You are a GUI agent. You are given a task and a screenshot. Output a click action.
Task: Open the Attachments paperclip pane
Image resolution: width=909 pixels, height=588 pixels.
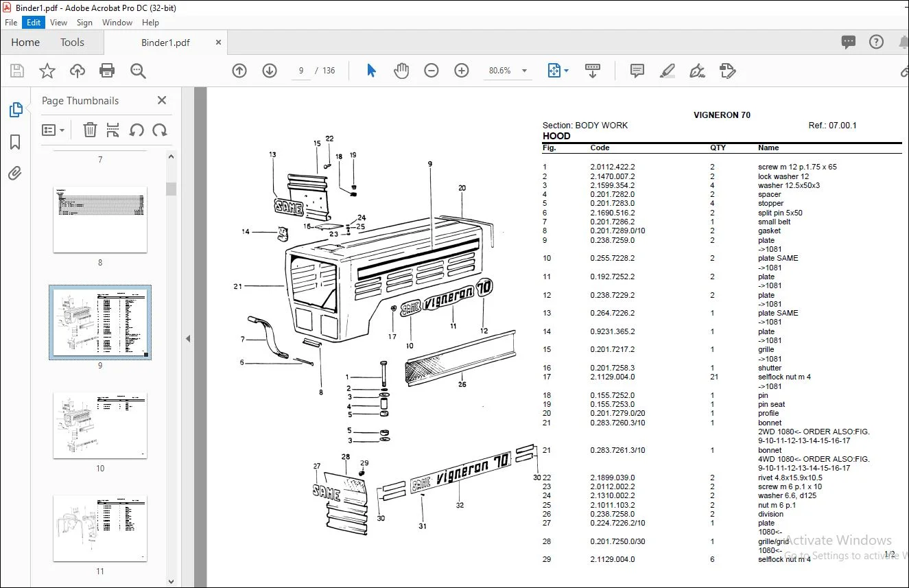[x=15, y=174]
